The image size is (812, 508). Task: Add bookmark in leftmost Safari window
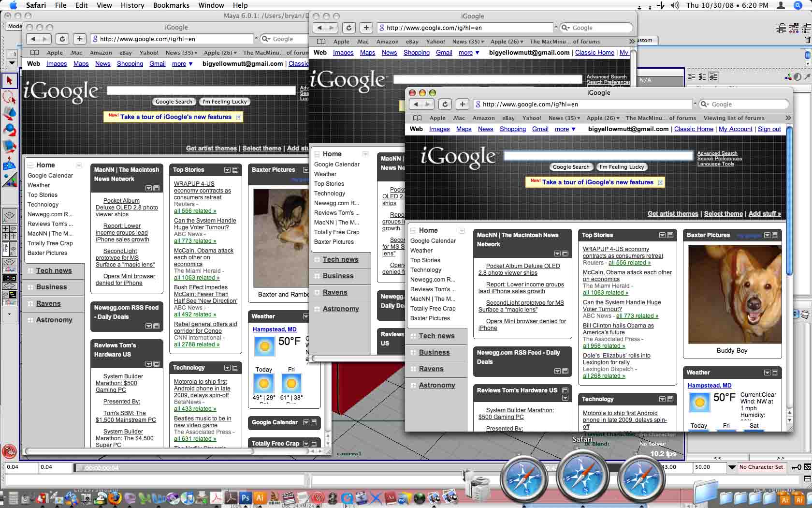click(80, 39)
